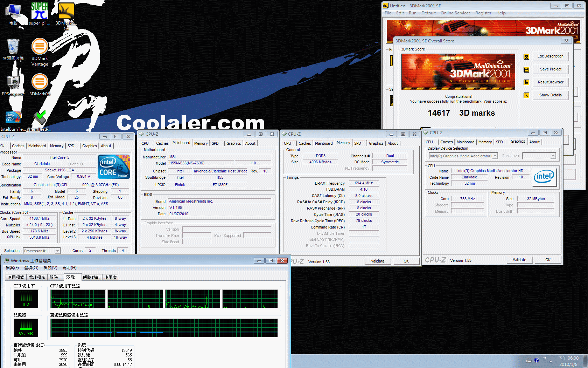Show hidden tray icons arrow
The height and width of the screenshot is (368, 588).
tap(551, 361)
